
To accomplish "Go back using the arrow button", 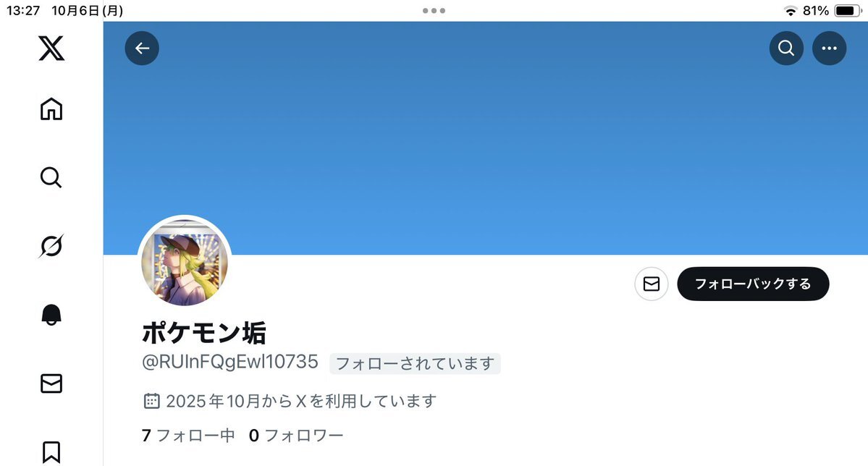I will (142, 48).
